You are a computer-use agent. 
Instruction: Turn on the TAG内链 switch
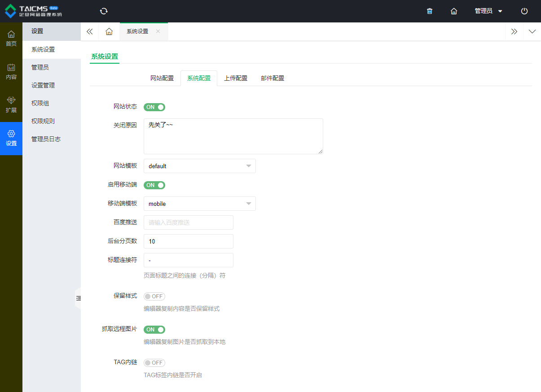154,363
